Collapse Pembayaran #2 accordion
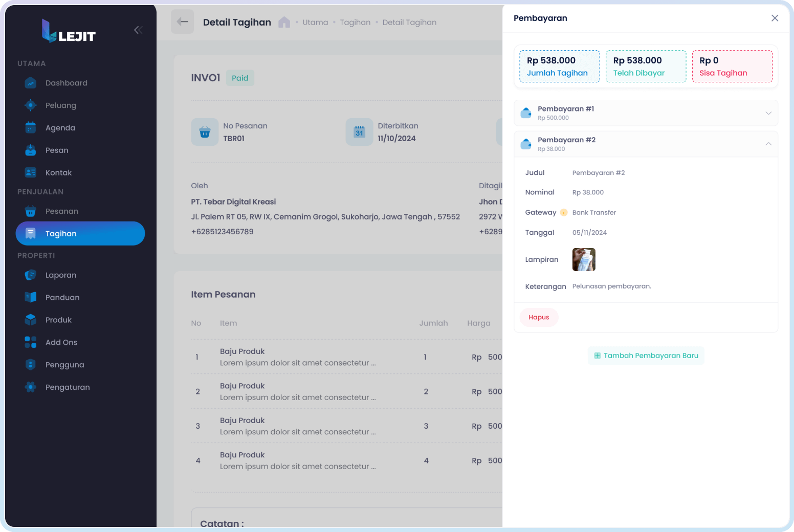Image resolution: width=794 pixels, height=532 pixels. [768, 144]
